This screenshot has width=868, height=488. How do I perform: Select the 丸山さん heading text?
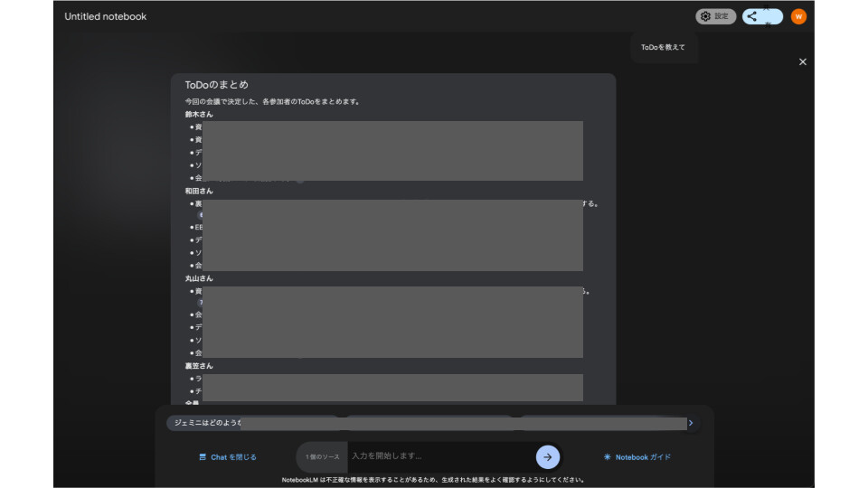pyautogui.click(x=199, y=278)
